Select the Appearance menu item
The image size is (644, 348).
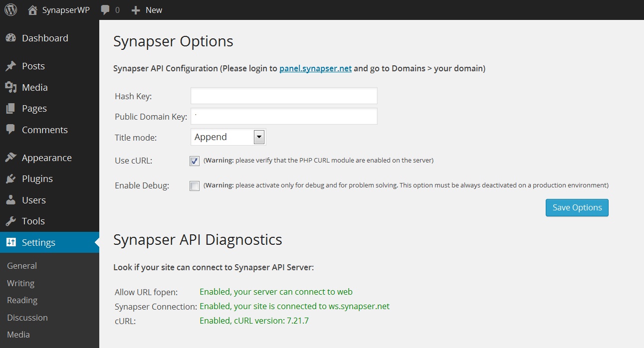point(47,158)
